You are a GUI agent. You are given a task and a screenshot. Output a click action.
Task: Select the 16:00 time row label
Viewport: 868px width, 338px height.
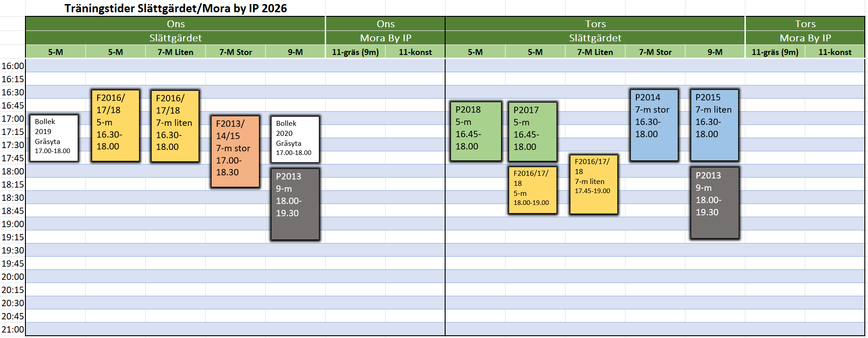click(x=13, y=66)
